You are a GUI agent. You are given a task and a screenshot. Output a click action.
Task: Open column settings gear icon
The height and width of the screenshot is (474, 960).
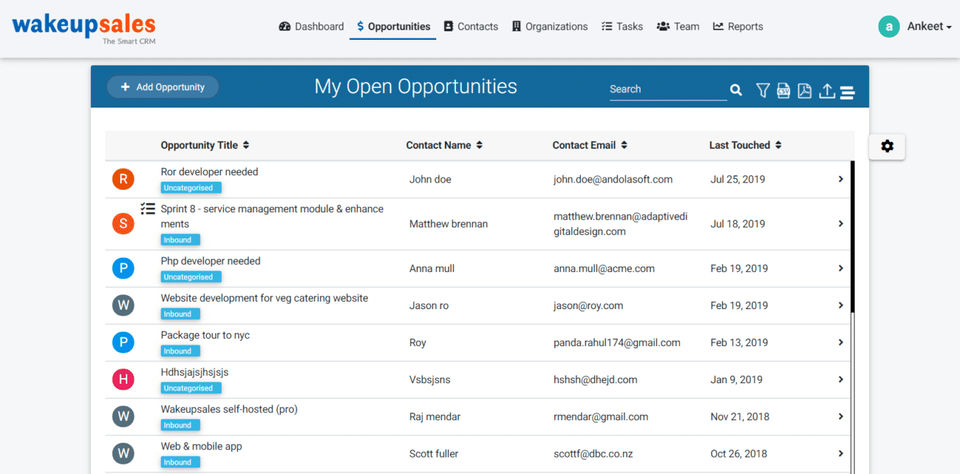887,146
